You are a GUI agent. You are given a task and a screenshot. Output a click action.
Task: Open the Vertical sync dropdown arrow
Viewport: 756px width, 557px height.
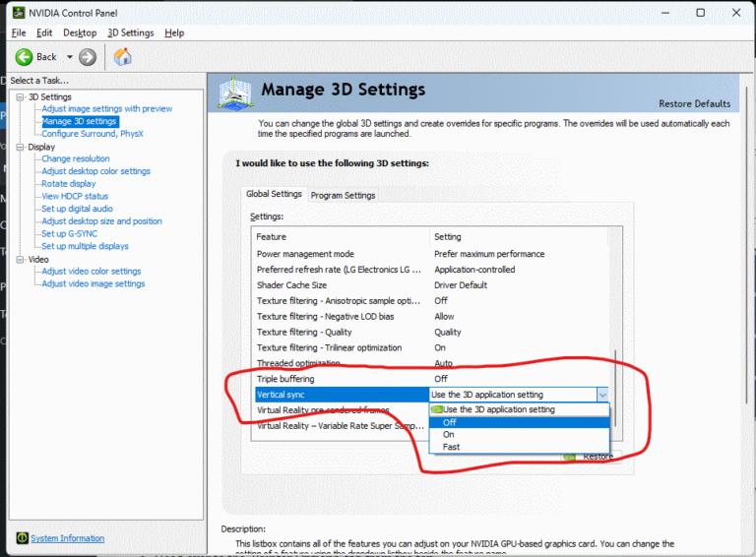(601, 395)
